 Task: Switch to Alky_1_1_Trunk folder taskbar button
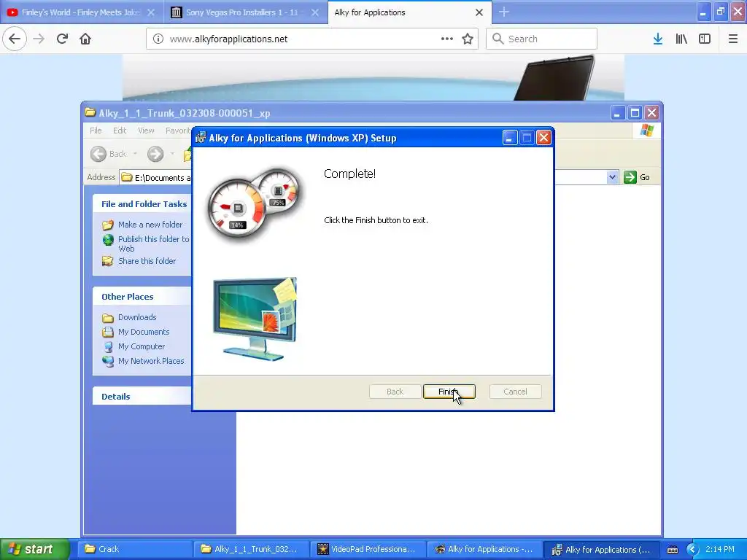pos(252,549)
